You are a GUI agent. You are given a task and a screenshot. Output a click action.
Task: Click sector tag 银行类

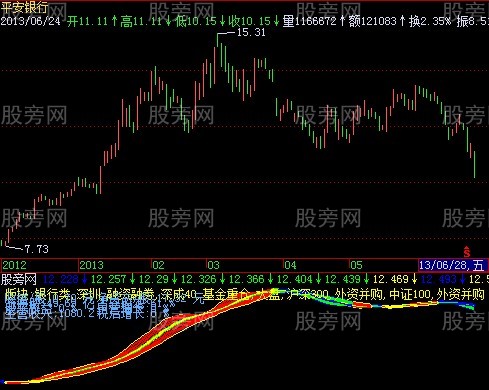pos(53,295)
